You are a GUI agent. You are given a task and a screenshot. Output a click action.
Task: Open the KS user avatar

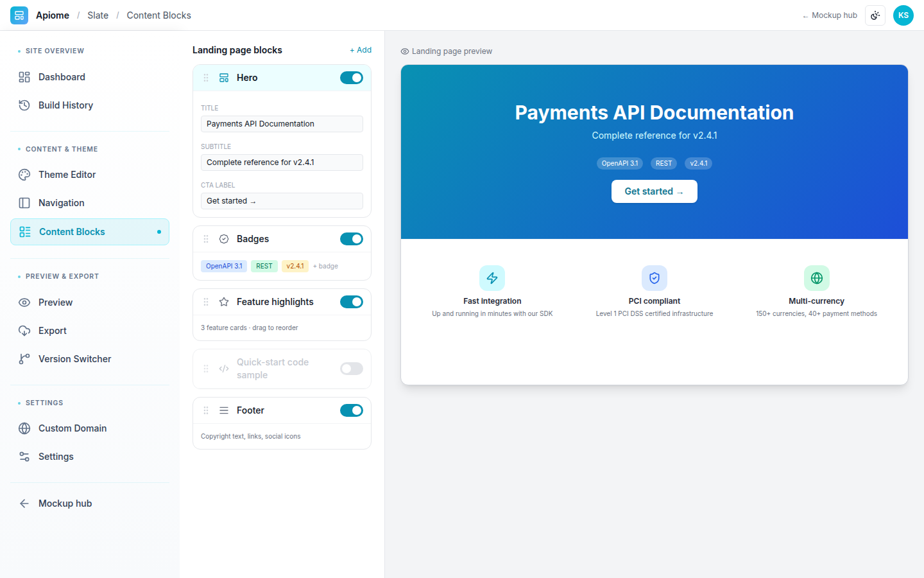coord(903,15)
